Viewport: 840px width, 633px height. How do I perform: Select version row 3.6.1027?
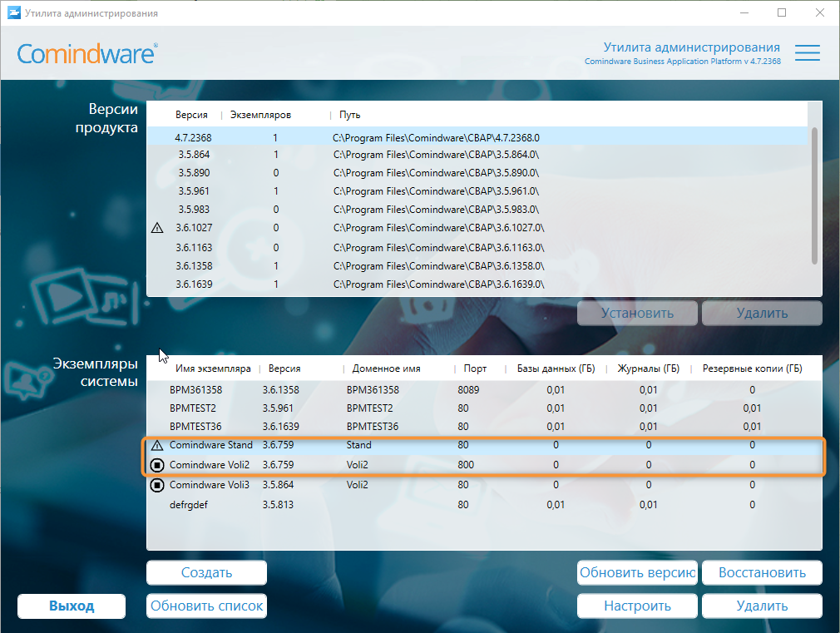click(x=477, y=228)
